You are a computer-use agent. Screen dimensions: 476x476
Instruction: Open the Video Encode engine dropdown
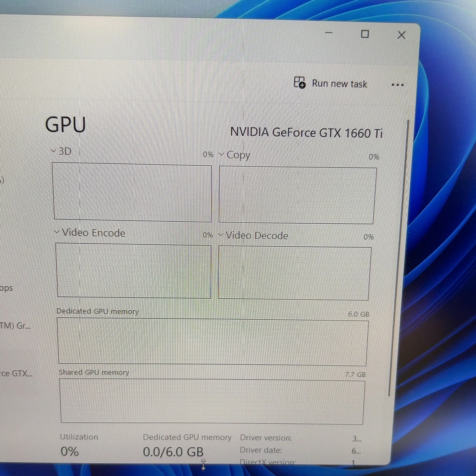coord(57,232)
